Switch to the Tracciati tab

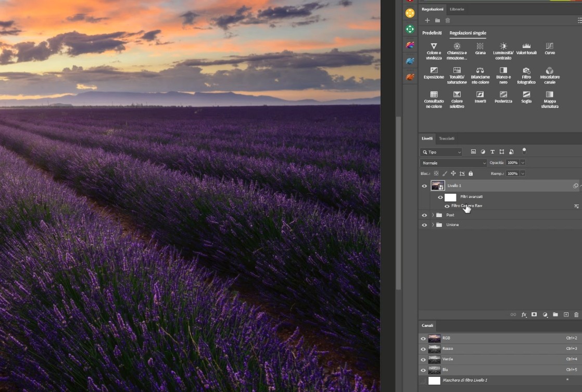[447, 138]
